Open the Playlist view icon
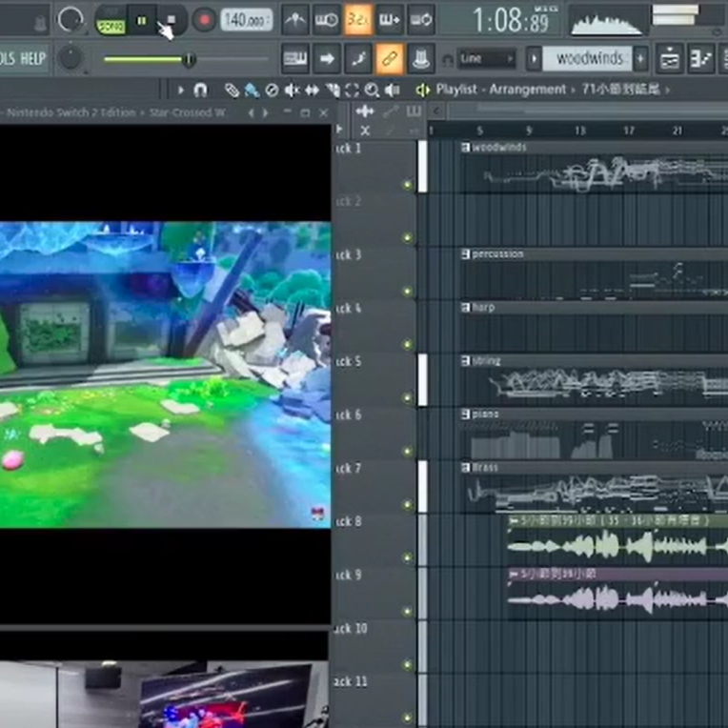This screenshot has height=728, width=728. 670,59
